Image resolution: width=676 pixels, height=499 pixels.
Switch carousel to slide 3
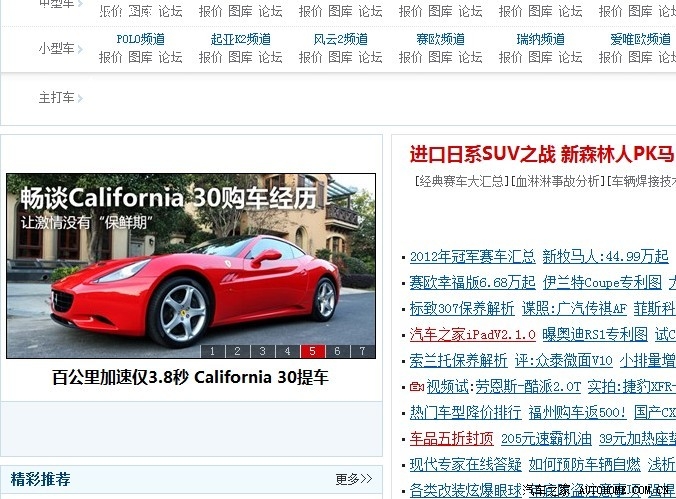pyautogui.click(x=262, y=351)
